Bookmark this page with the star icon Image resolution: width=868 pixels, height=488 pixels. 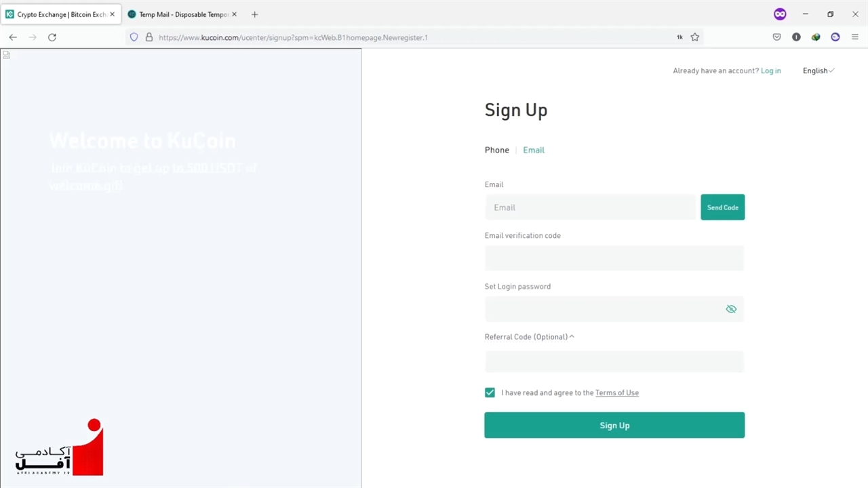click(695, 37)
